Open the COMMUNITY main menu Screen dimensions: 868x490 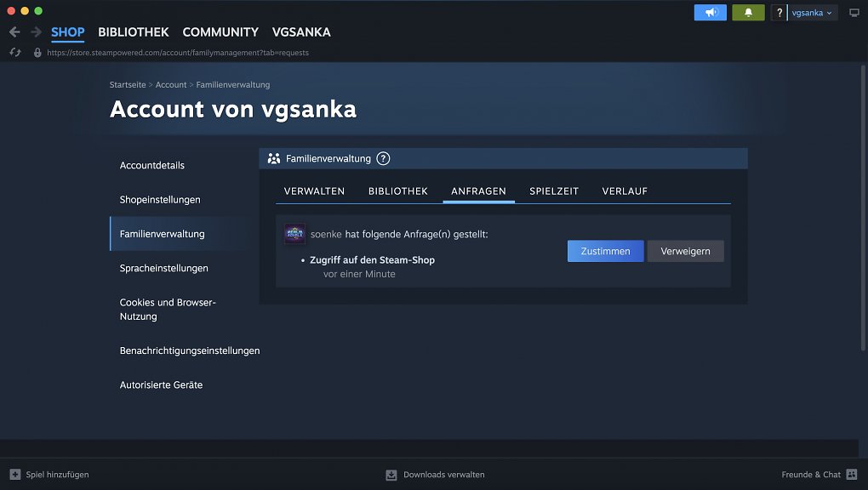[x=220, y=32]
